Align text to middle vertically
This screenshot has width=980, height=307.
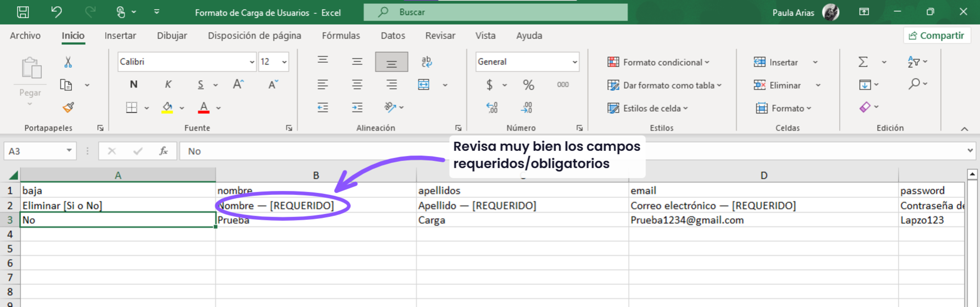tap(357, 61)
